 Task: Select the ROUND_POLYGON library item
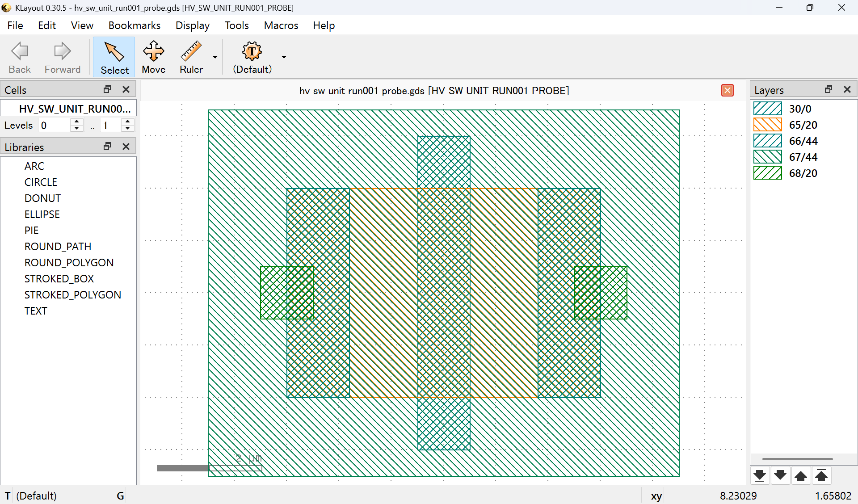(x=69, y=262)
